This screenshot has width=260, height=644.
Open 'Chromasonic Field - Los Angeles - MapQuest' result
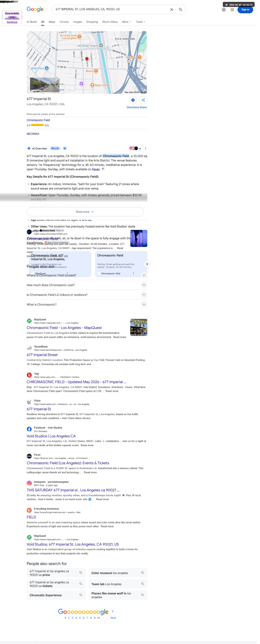64,328
